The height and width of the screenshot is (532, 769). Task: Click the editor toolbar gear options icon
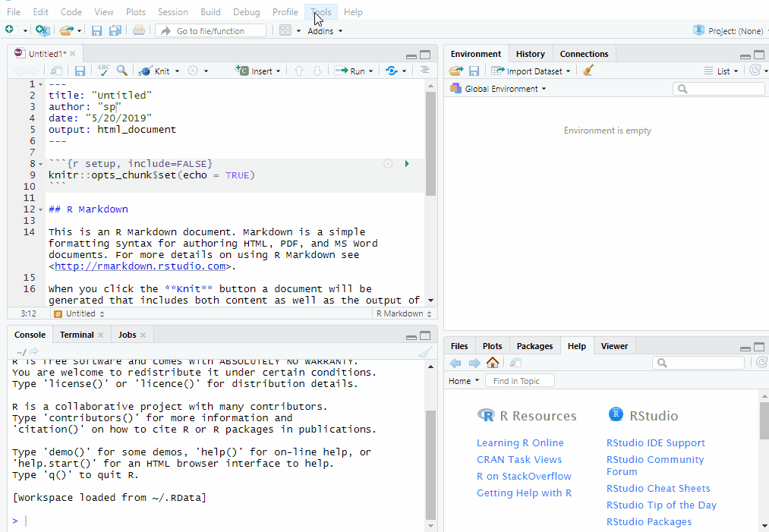coord(194,71)
